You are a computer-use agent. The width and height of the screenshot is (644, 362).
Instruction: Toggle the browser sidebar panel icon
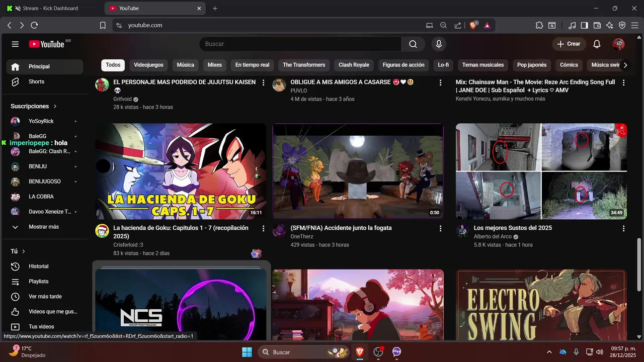(584, 25)
